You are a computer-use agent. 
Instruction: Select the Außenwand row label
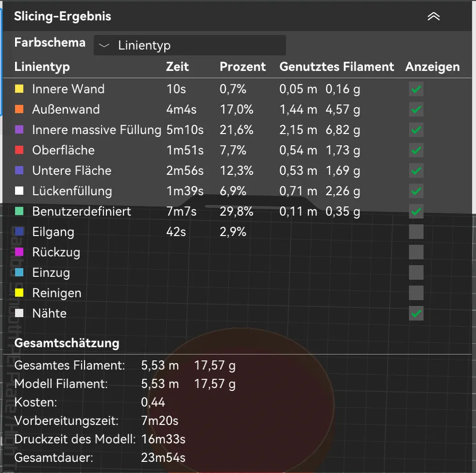click(x=66, y=109)
